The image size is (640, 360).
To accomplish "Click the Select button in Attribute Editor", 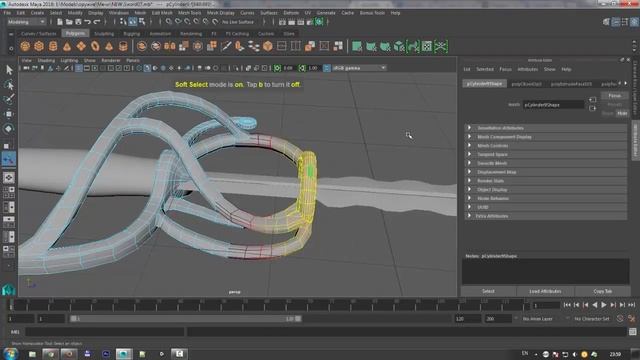I will pos(488,291).
